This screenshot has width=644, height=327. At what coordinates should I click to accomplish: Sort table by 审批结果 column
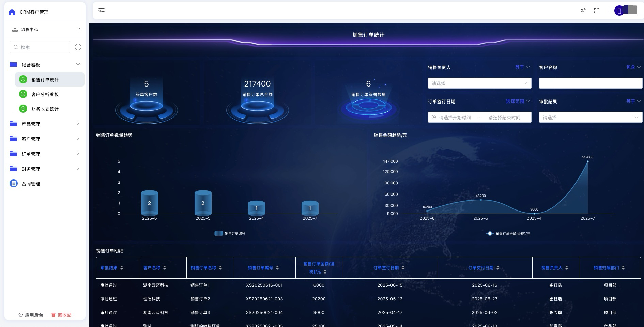tap(122, 268)
